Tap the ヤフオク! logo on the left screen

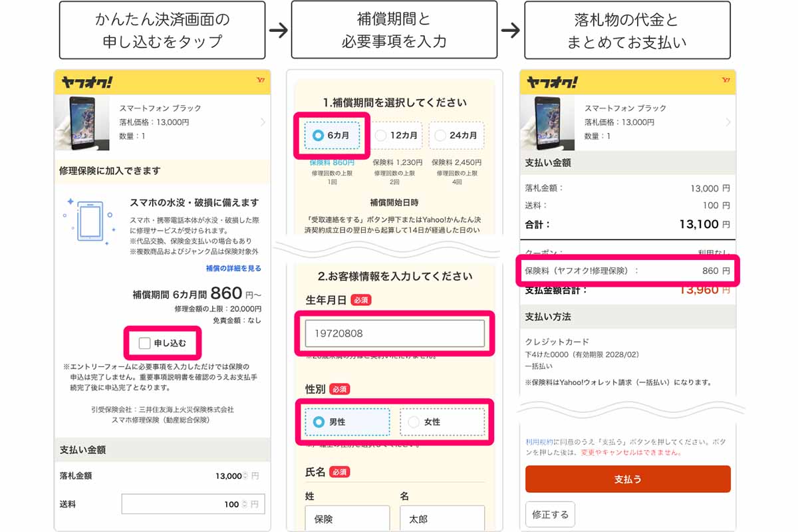coord(87,82)
